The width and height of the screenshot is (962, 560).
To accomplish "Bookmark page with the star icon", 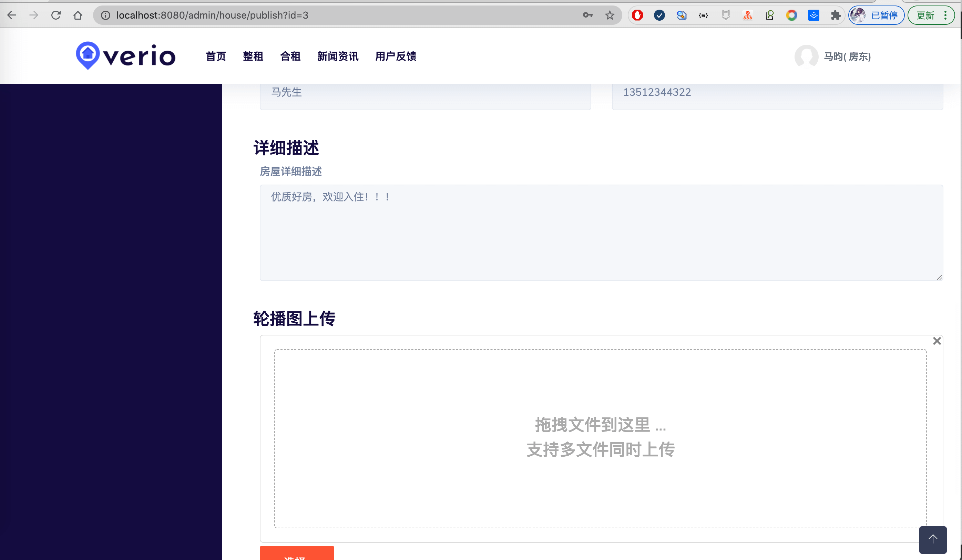I will click(x=610, y=15).
